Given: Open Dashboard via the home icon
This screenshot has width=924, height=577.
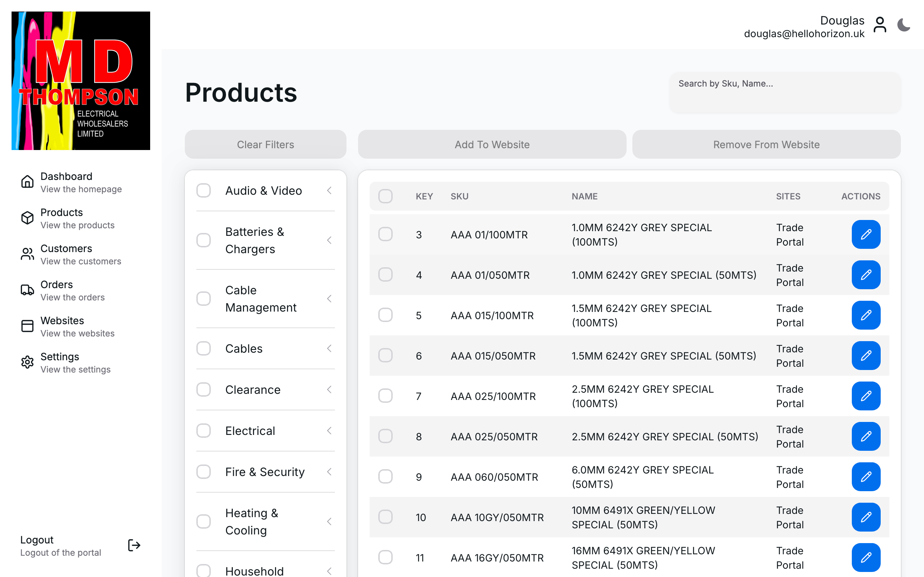Looking at the screenshot, I should [x=27, y=182].
